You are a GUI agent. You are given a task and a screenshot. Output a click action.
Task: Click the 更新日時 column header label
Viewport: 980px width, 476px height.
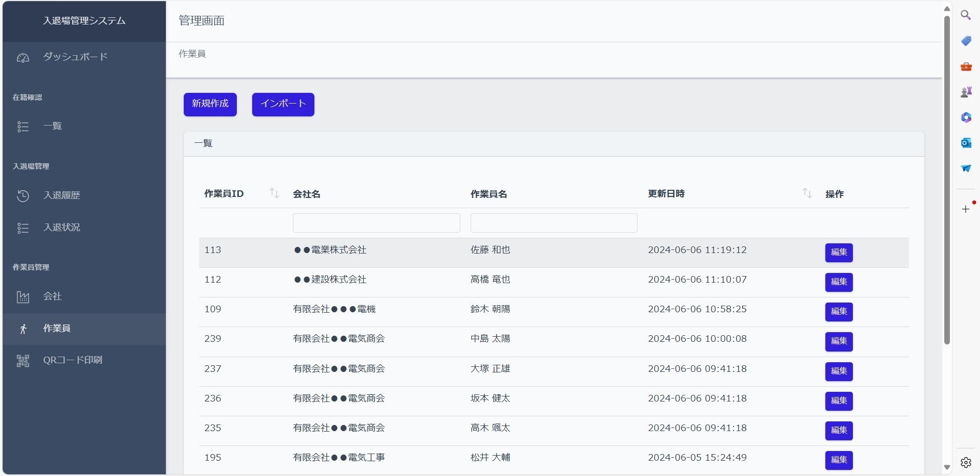pyautogui.click(x=667, y=194)
